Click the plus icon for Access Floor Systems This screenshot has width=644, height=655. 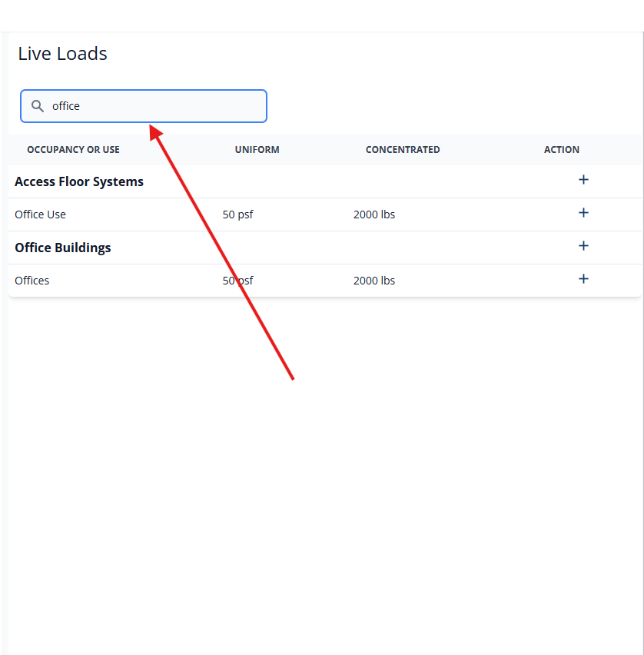pos(583,179)
